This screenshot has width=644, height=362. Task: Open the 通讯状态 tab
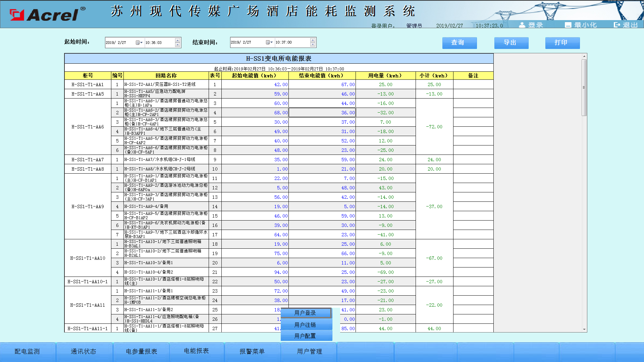(84, 352)
